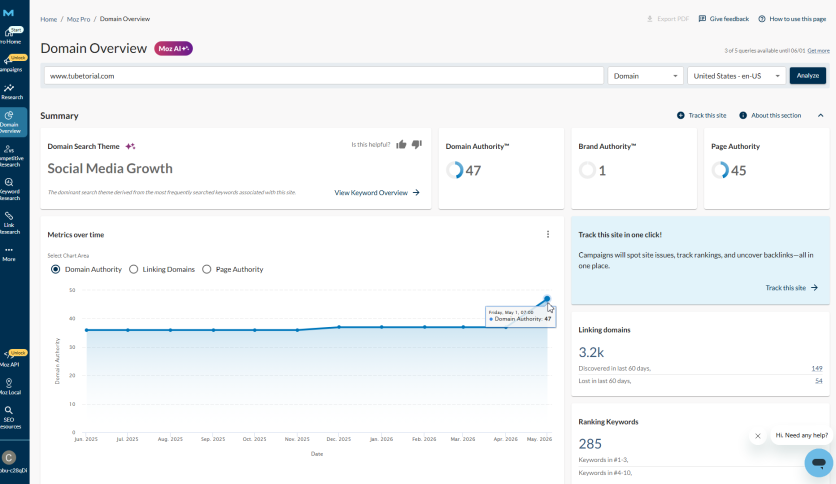The width and height of the screenshot is (836, 484).
Task: Click Give feedback
Action: point(724,19)
